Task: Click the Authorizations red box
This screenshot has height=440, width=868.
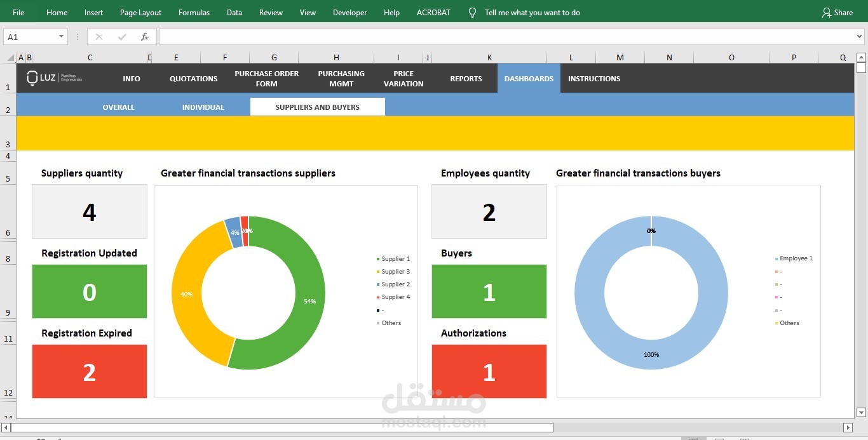Action: pos(489,371)
